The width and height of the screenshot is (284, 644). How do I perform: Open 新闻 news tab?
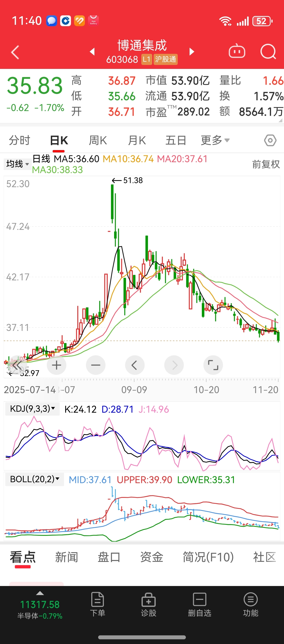pyautogui.click(x=67, y=557)
